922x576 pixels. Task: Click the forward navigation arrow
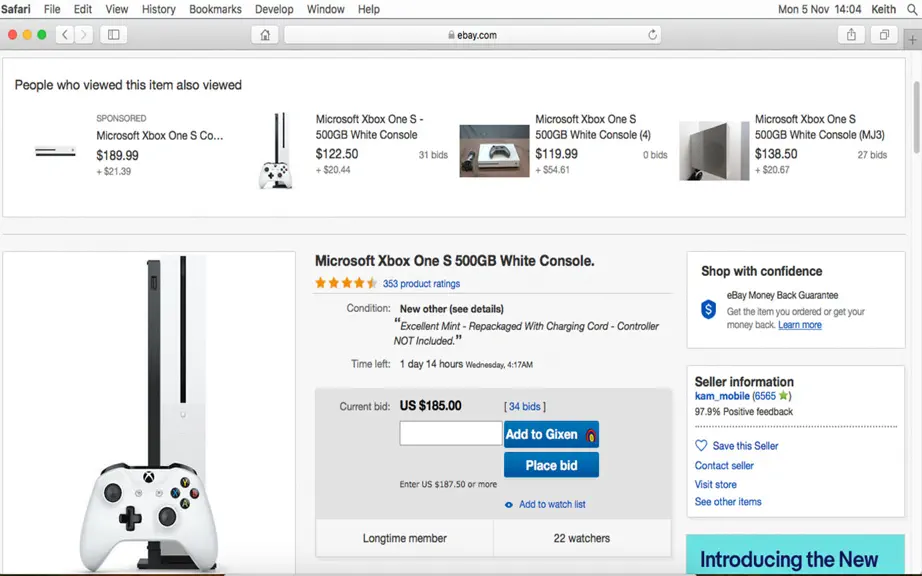pos(84,35)
